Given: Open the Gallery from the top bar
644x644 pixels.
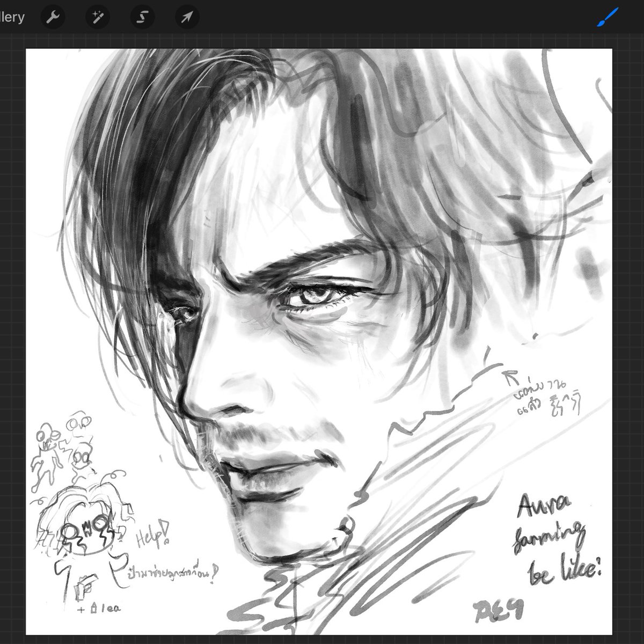Looking at the screenshot, I should 12,17.
